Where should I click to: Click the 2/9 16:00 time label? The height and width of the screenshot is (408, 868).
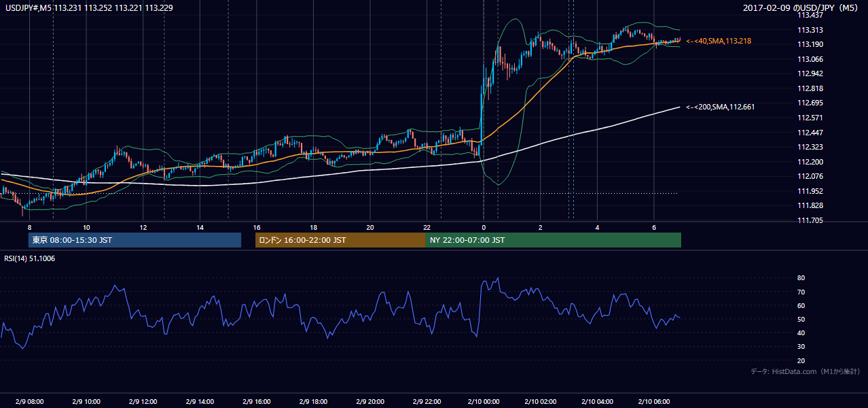pyautogui.click(x=256, y=401)
